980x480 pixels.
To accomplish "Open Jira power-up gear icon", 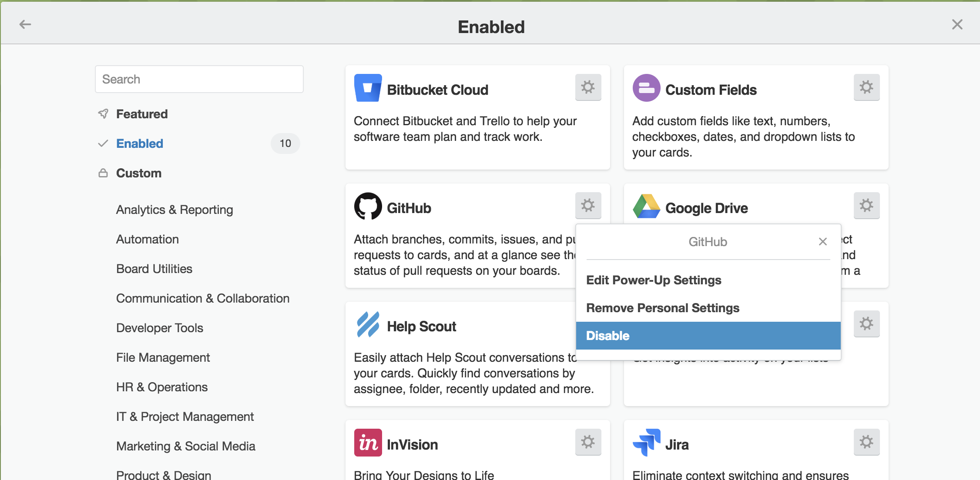I will (x=866, y=442).
